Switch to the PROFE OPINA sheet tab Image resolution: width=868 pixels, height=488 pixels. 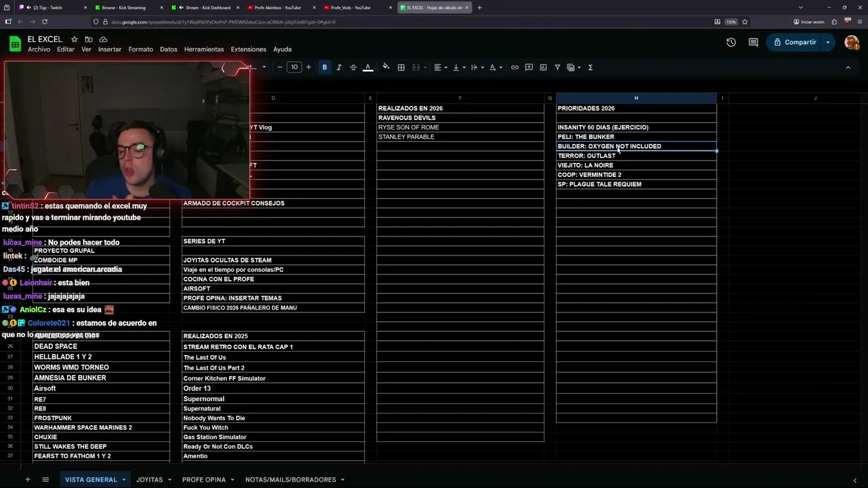203,479
